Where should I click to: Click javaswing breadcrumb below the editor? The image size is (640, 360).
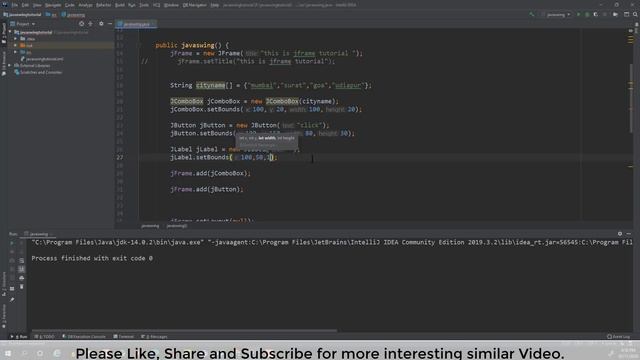pyautogui.click(x=150, y=226)
